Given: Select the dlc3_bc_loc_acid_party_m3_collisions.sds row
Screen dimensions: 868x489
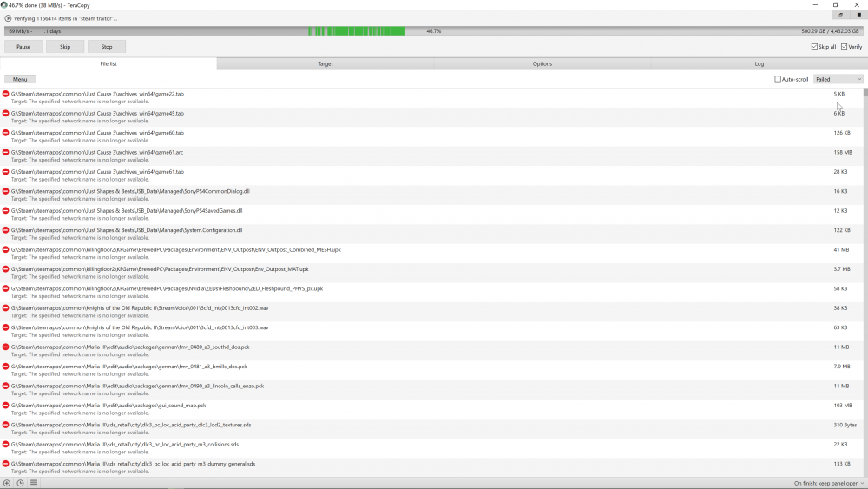Looking at the screenshot, I should pyautogui.click(x=431, y=448).
